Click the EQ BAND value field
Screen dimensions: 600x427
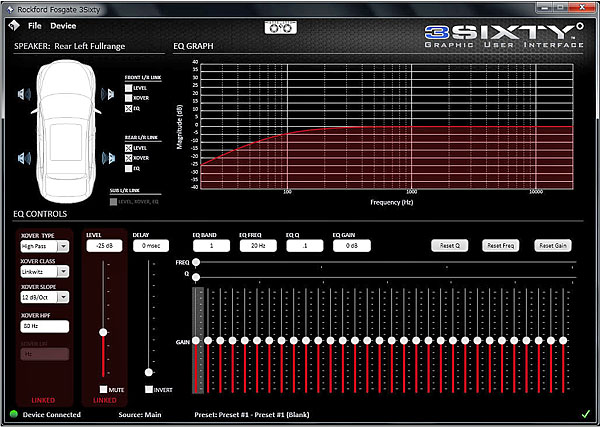click(212, 246)
